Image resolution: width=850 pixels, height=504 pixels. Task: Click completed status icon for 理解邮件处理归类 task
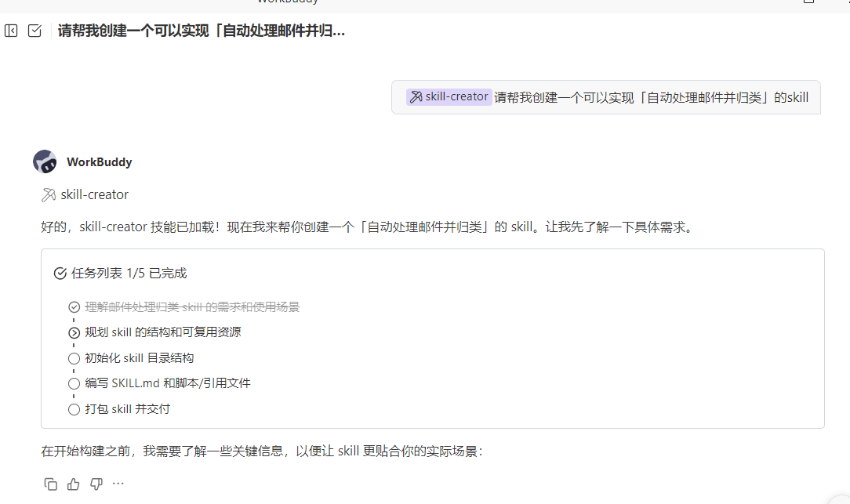(74, 307)
